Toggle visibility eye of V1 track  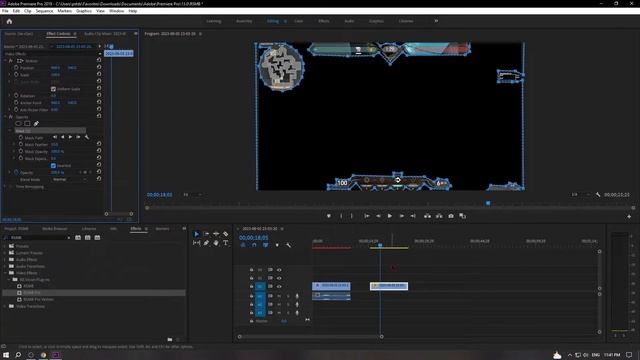(279, 286)
